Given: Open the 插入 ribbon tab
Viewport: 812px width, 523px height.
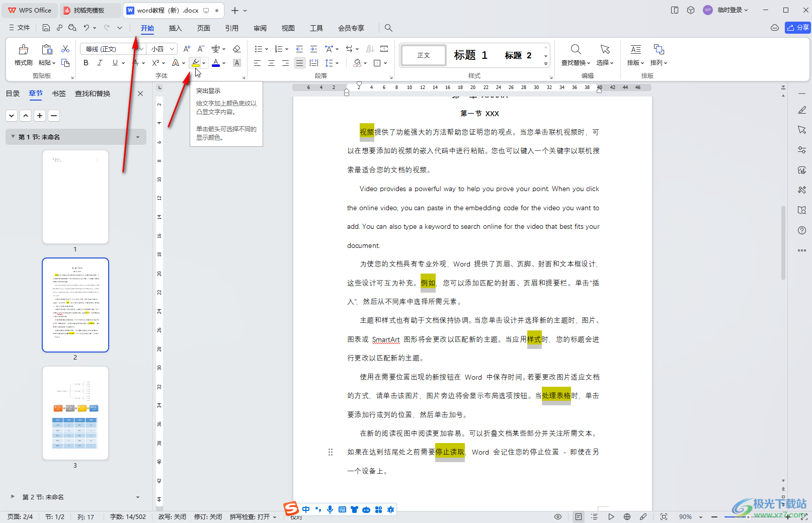Looking at the screenshot, I should (175, 28).
